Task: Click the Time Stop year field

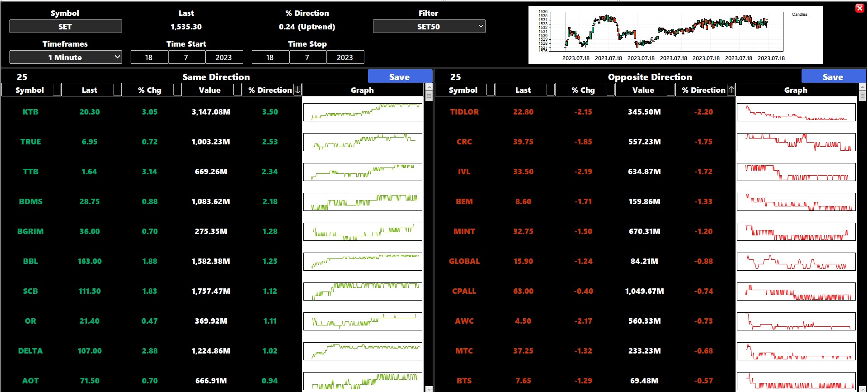Action: 345,57
